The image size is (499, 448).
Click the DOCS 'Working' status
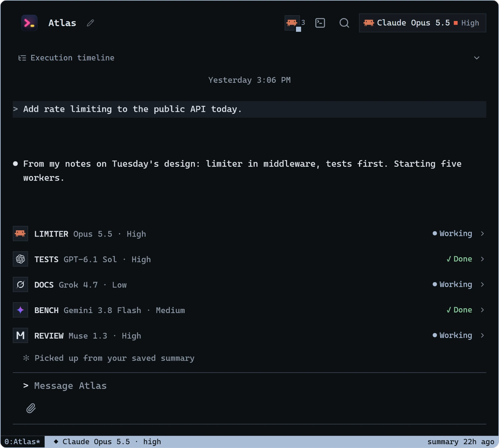(x=453, y=285)
